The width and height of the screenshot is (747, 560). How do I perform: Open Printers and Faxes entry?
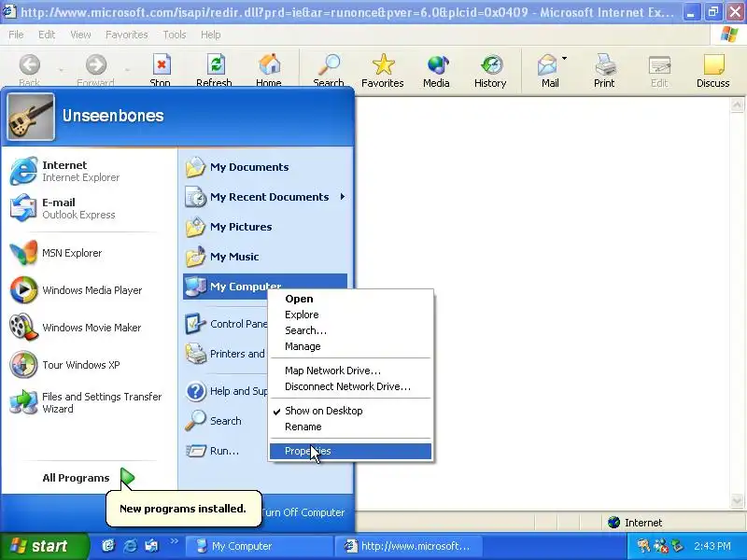coord(225,354)
